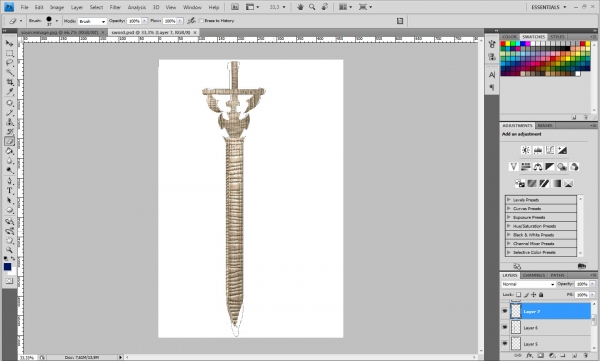Open the eraser Opacity slider arrow
The height and width of the screenshot is (361, 600).
point(145,21)
